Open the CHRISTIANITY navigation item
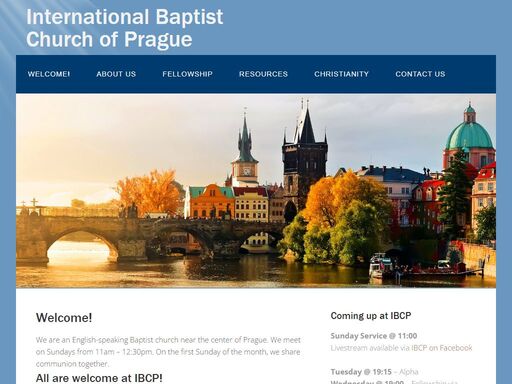Screen dimensions: 512x384 click(341, 74)
